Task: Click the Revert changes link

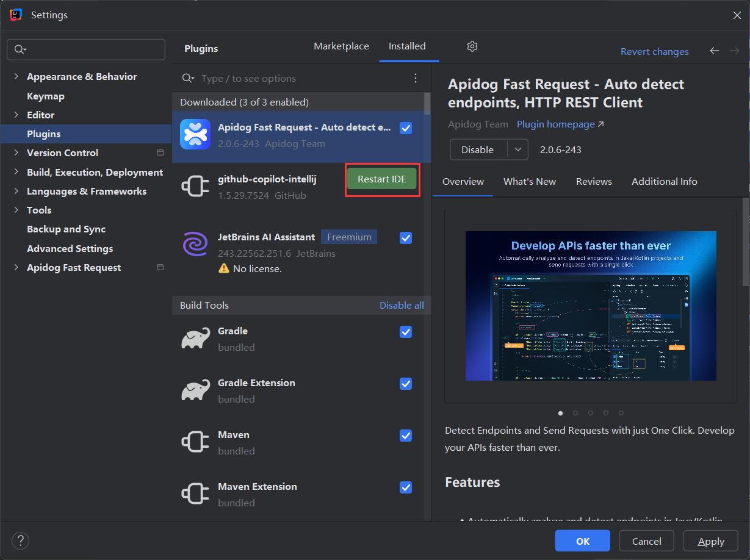Action: pyautogui.click(x=655, y=52)
